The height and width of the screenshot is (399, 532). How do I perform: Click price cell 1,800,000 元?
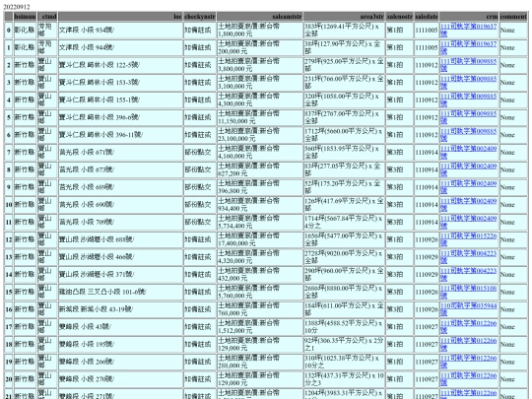(259, 31)
